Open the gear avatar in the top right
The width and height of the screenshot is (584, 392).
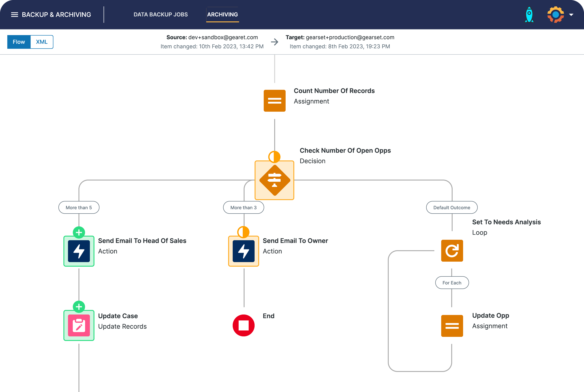coord(556,14)
